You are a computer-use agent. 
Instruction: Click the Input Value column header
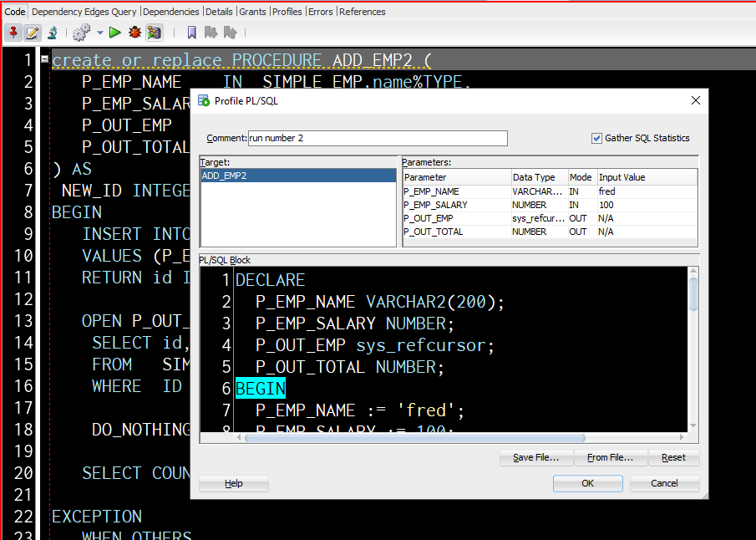pyautogui.click(x=647, y=177)
